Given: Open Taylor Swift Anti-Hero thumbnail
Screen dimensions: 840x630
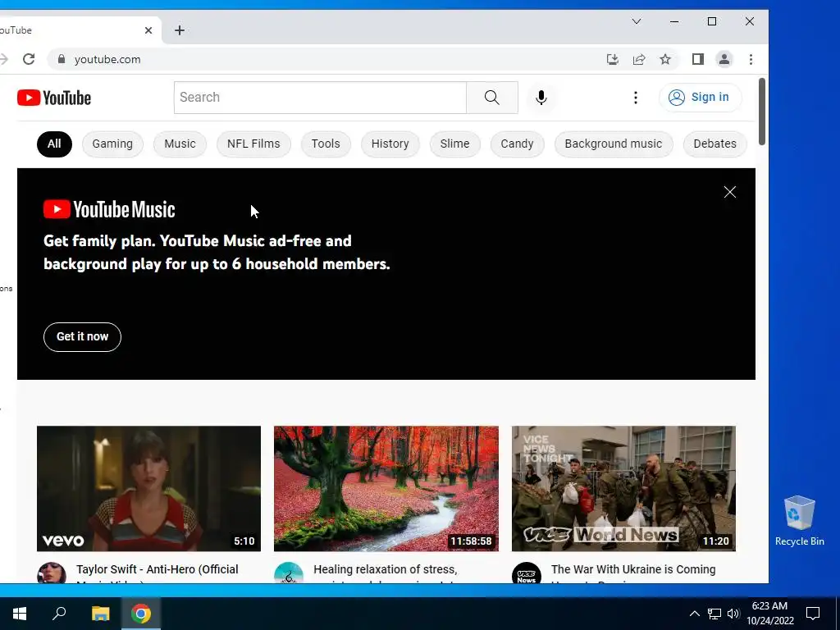Looking at the screenshot, I should pyautogui.click(x=149, y=489).
